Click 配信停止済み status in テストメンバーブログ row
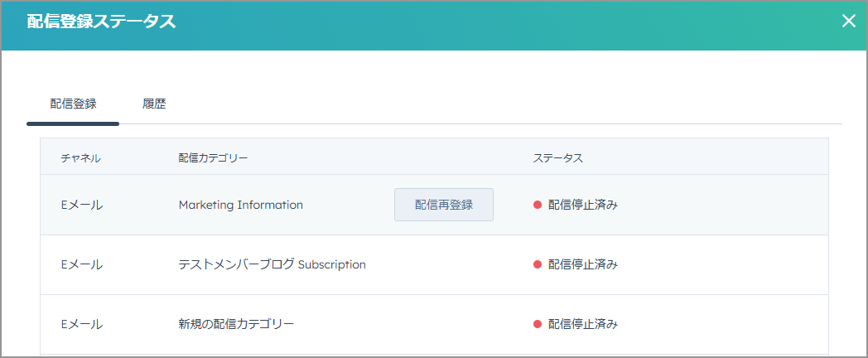The image size is (868, 358). coord(583,265)
